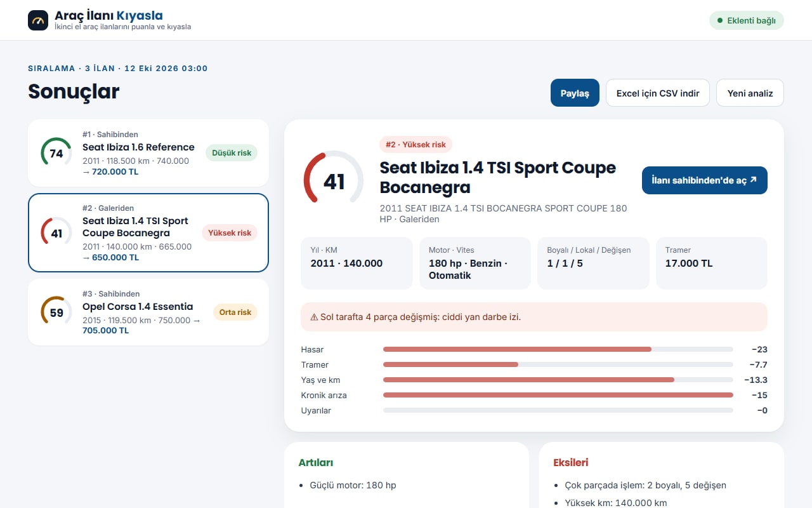Click the 'SIRALAMA · 3 İLAN' date line

[118, 69]
